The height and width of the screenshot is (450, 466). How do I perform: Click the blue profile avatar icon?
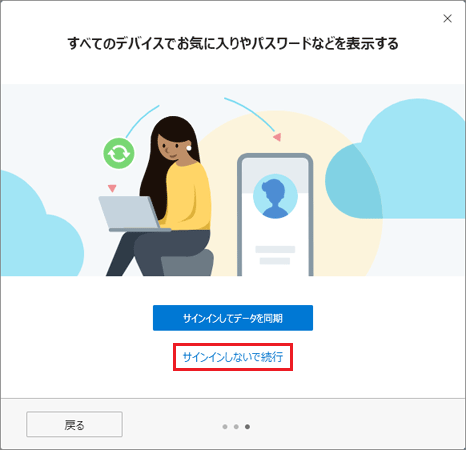[275, 196]
